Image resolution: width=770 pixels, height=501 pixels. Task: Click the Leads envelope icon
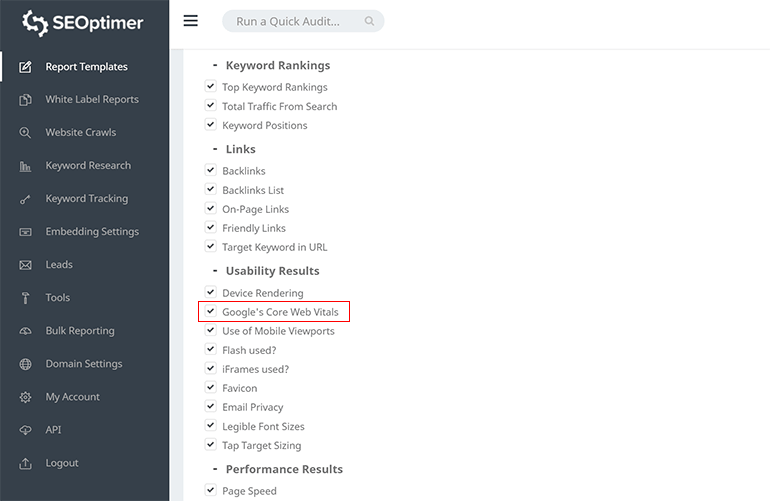(x=25, y=265)
